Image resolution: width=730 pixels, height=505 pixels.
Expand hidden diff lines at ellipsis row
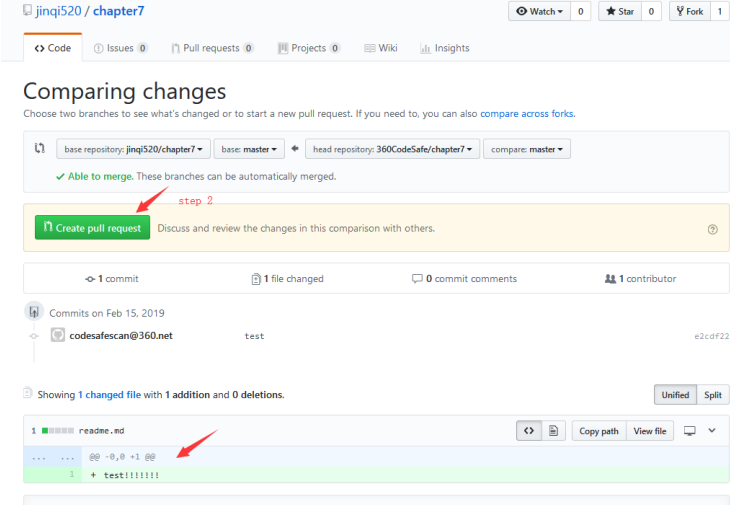point(53,457)
